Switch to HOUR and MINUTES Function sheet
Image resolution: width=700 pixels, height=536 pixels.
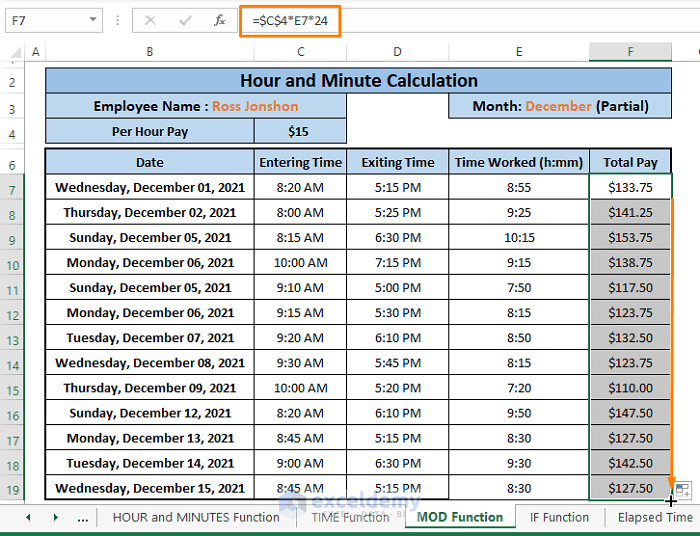[196, 517]
